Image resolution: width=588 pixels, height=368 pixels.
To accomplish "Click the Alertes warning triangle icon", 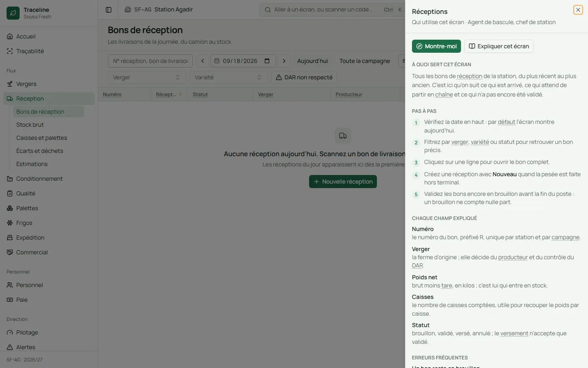I will [x=10, y=347].
